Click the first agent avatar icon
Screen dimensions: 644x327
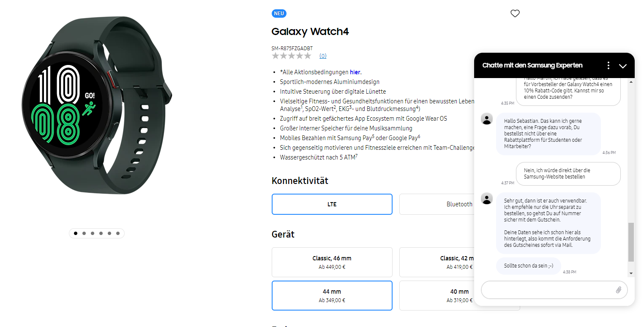(487, 119)
